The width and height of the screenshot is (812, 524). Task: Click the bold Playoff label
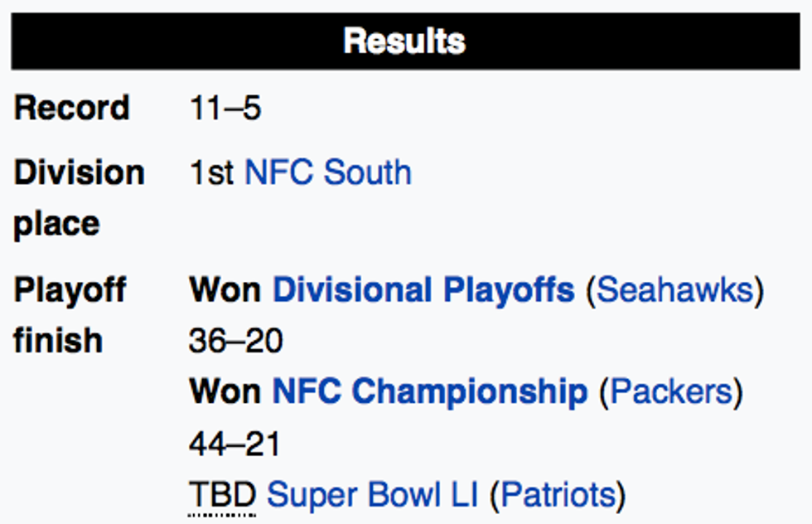70,290
